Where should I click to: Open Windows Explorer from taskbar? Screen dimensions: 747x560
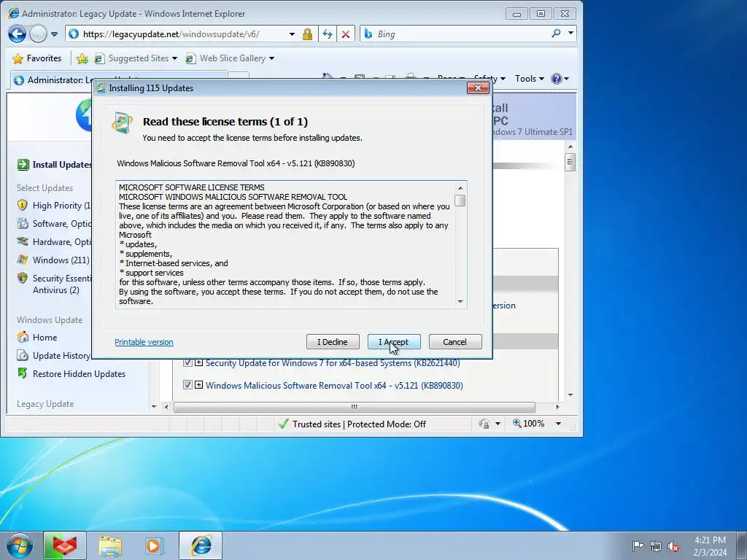tap(111, 545)
